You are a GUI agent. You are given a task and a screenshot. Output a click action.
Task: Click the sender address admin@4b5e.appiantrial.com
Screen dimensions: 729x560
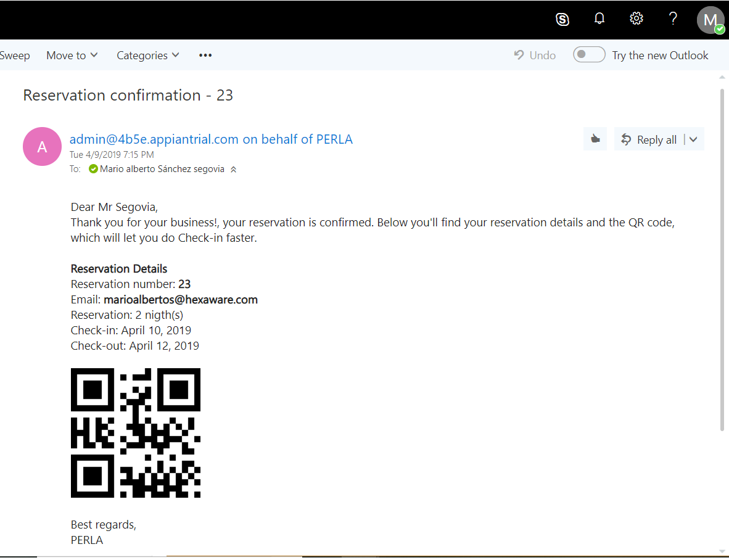154,139
